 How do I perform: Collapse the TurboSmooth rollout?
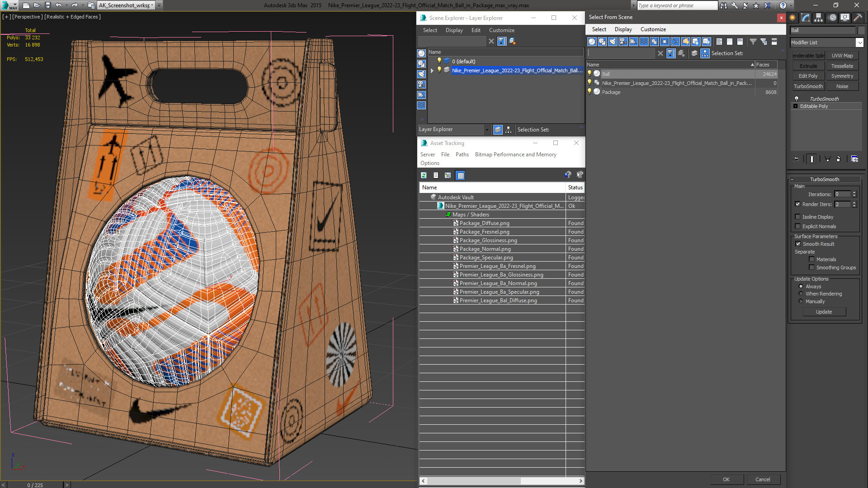pyautogui.click(x=792, y=179)
